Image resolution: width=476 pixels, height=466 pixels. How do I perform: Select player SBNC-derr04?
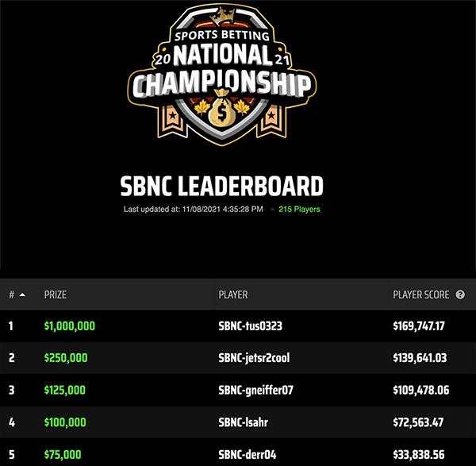click(246, 455)
